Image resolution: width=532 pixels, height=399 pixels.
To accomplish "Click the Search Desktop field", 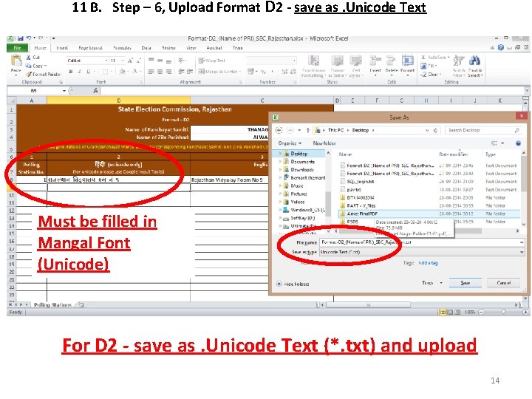I will [x=483, y=130].
